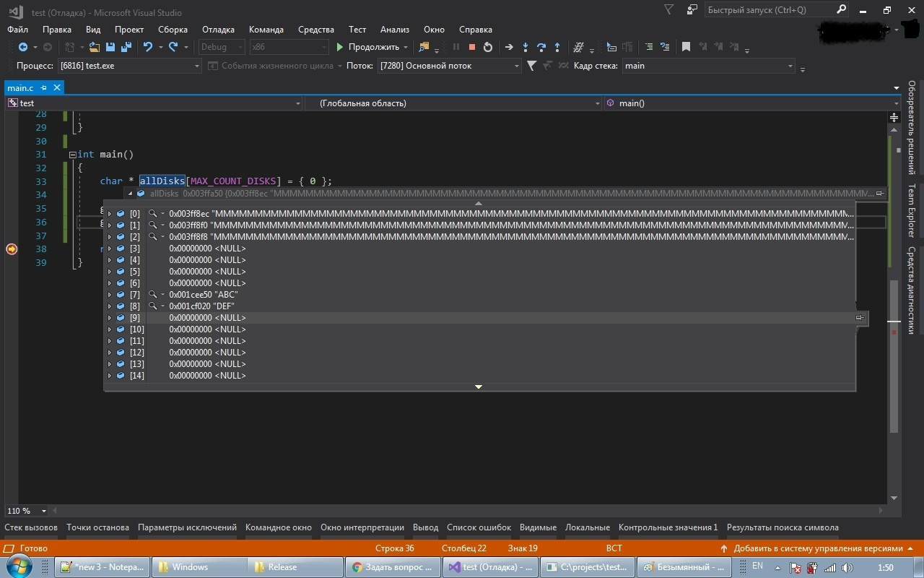Expand element [7] in the datatip
This screenshot has height=578, width=924.
point(110,295)
